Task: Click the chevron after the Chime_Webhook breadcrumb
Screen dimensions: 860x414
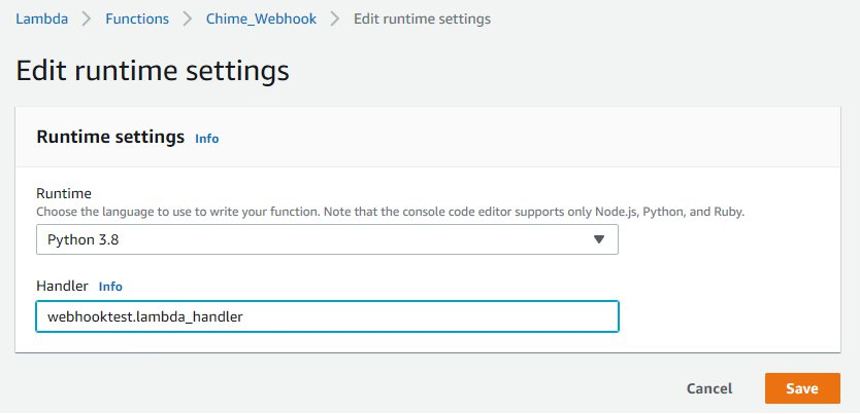Action: [335, 19]
